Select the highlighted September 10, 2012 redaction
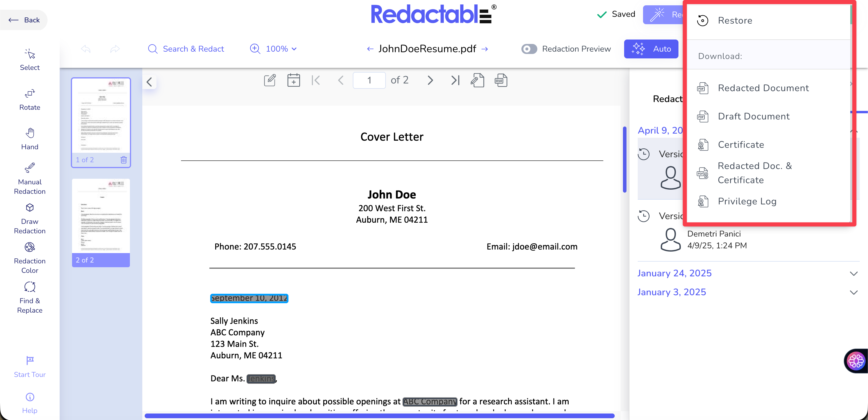 249,298
